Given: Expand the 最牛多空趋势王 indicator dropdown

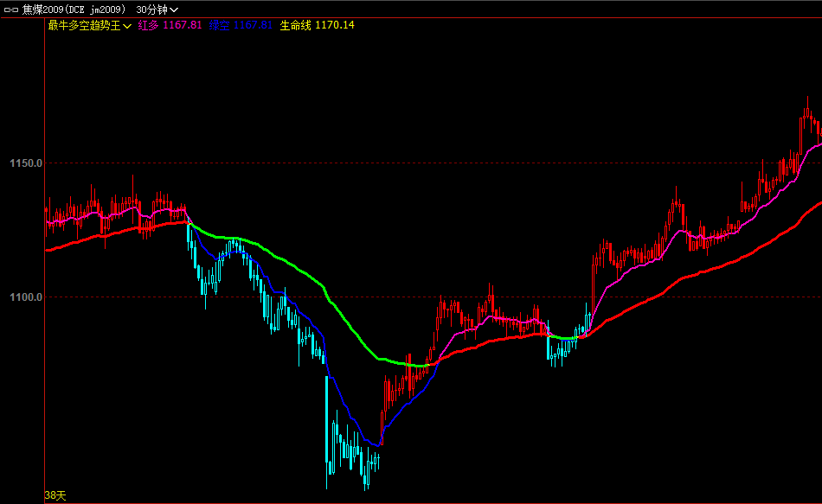Looking at the screenshot, I should point(127,26).
